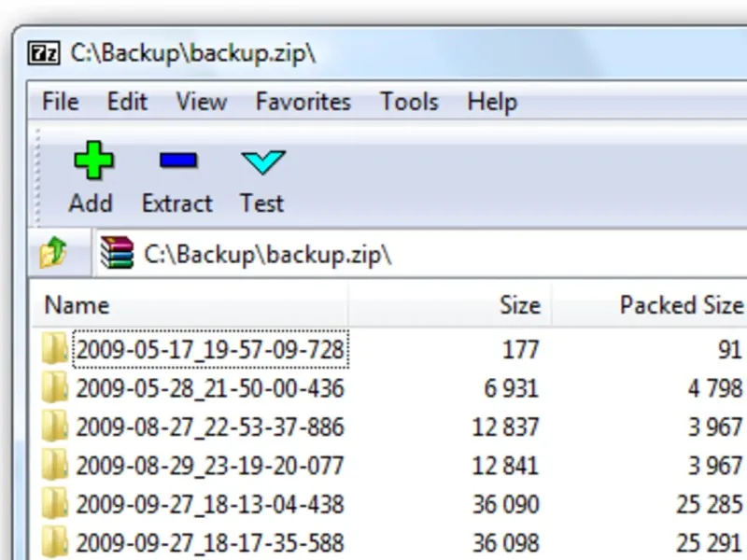Open the Edit menu
Viewport: 747px width, 560px height.
(127, 101)
